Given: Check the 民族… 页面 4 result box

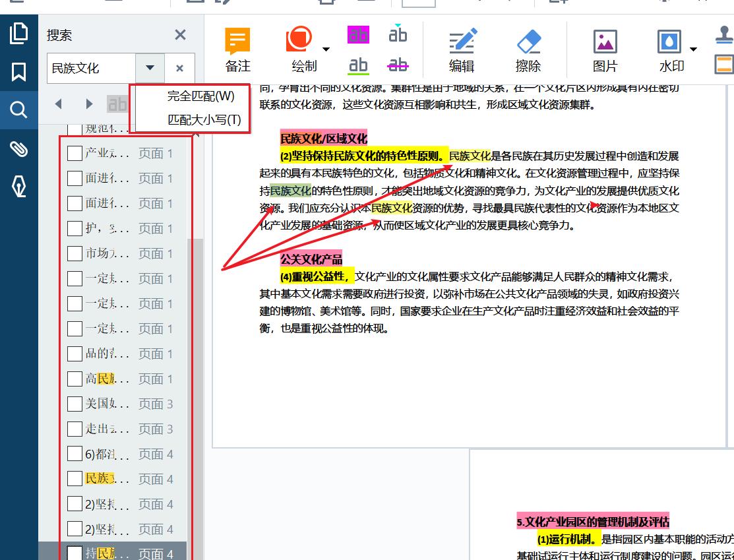Looking at the screenshot, I should tap(75, 478).
